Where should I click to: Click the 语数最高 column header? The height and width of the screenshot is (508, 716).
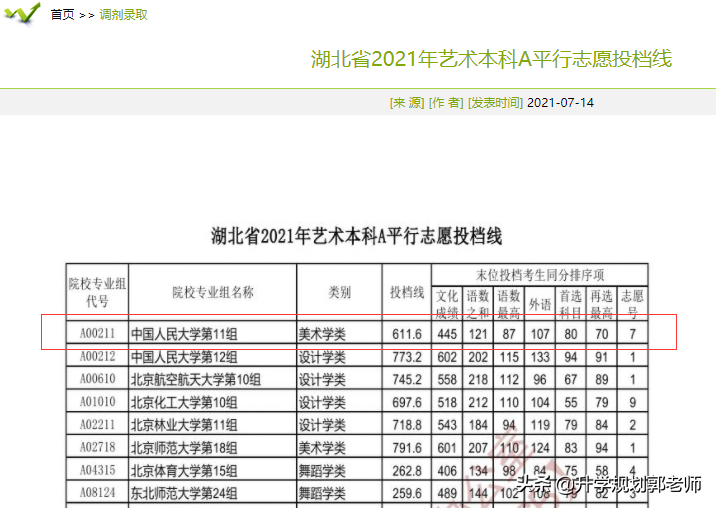509,303
